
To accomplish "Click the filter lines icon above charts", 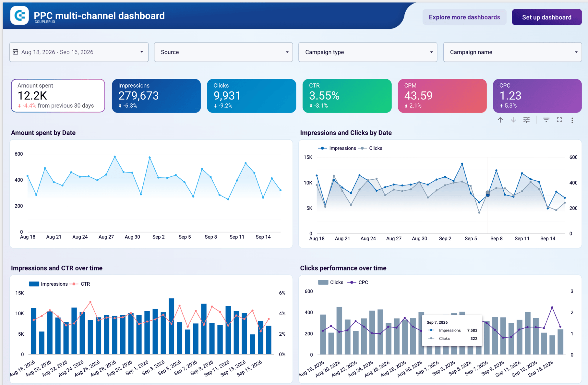I will (546, 120).
